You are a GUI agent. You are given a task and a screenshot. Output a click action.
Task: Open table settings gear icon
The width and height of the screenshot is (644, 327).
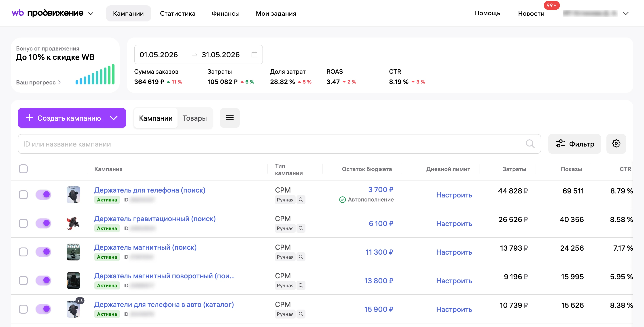tap(616, 144)
